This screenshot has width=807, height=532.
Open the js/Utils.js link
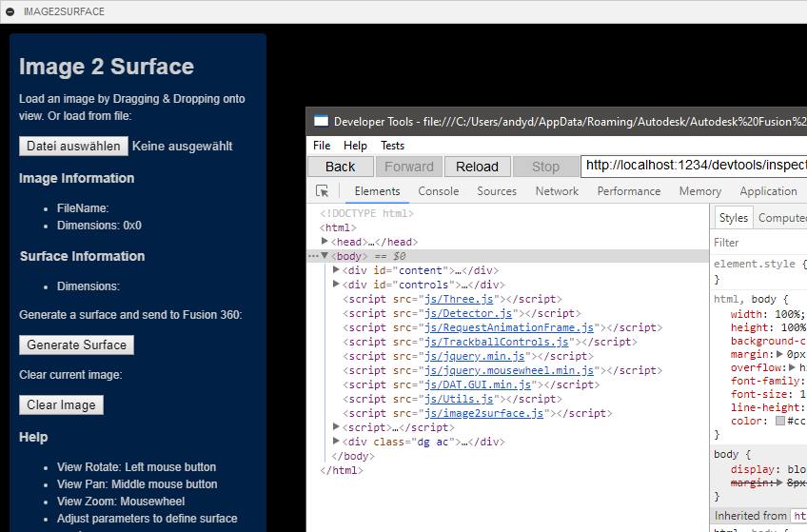coord(459,400)
